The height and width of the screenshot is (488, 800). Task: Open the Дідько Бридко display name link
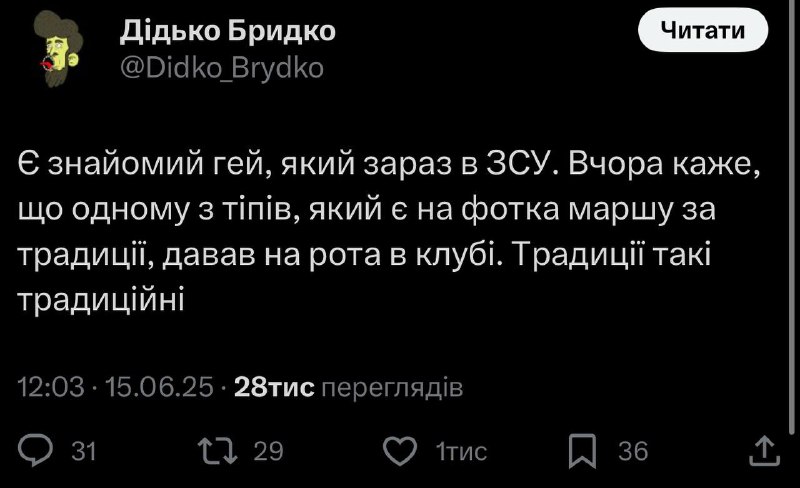click(x=228, y=32)
